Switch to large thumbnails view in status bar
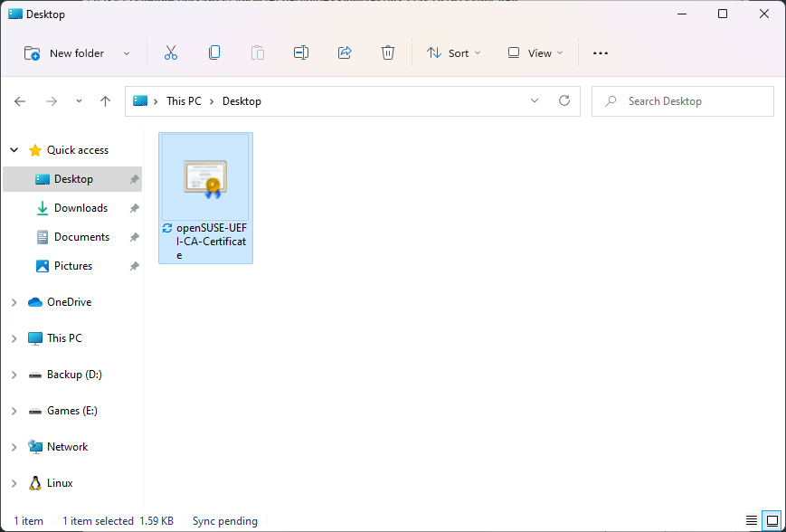Viewport: 786px width, 532px height. pos(772,521)
